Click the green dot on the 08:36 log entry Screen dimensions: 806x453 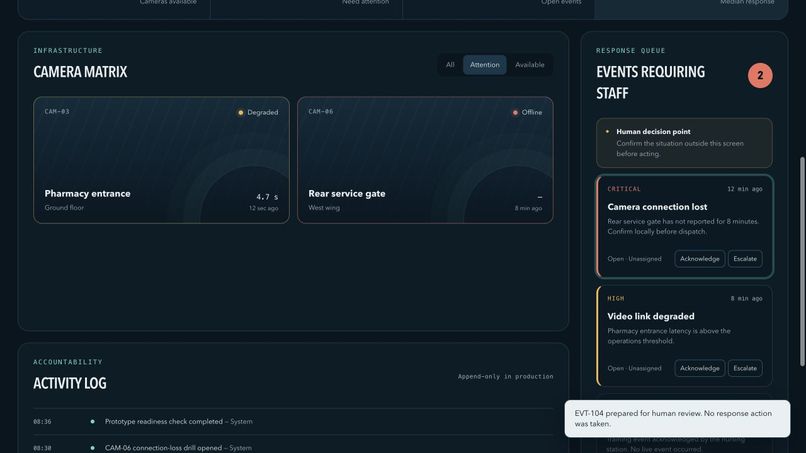point(93,422)
